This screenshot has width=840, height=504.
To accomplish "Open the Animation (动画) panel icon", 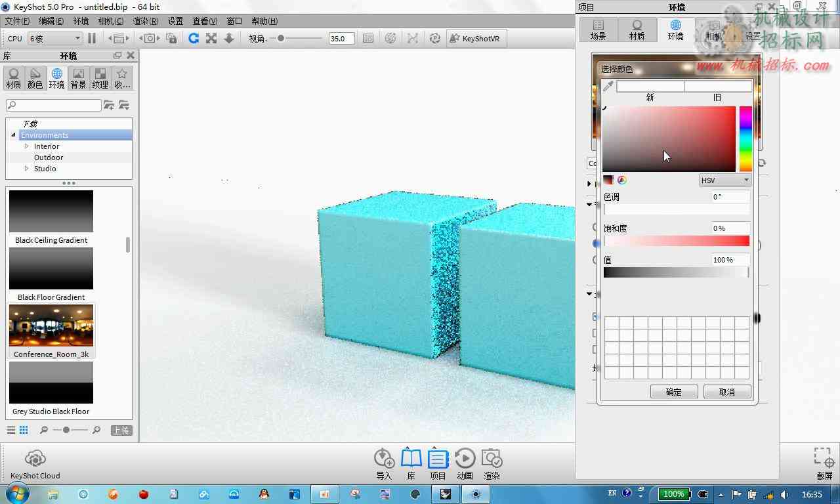I will (x=465, y=464).
